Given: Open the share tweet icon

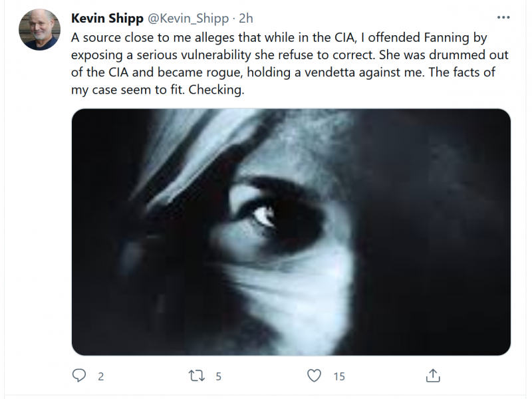Looking at the screenshot, I should click(x=433, y=376).
